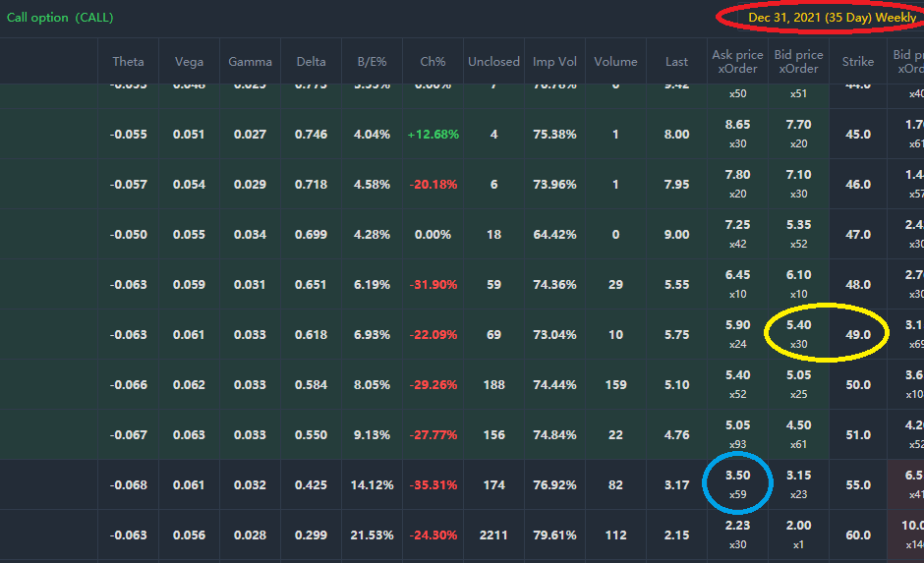Click last price 3.17
The height and width of the screenshot is (563, 924).
tap(676, 484)
